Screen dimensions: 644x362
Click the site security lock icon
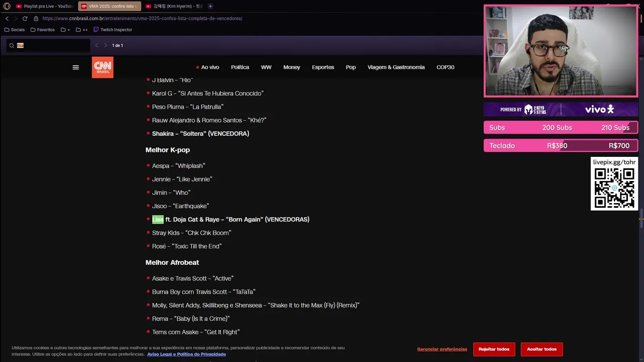[x=36, y=19]
